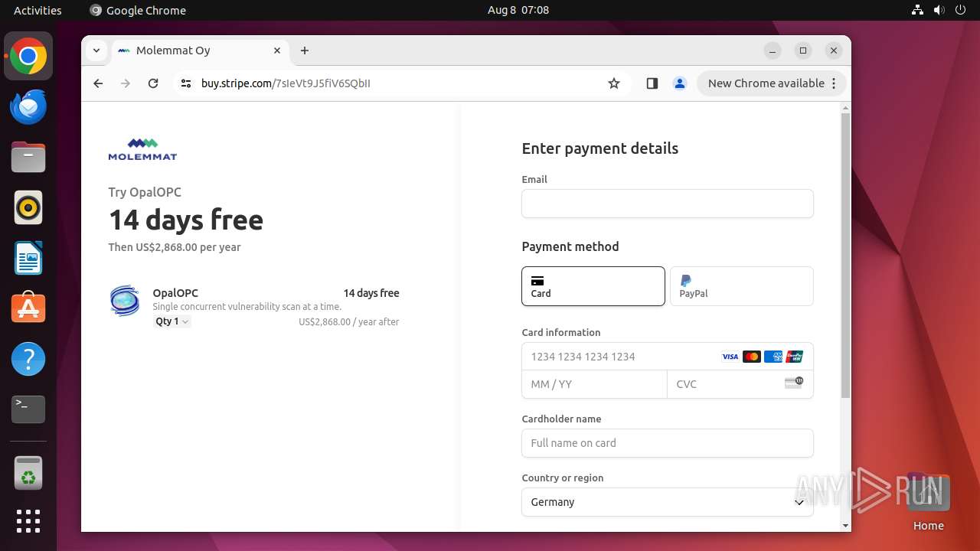Open Trash from the dock

pyautogui.click(x=28, y=473)
